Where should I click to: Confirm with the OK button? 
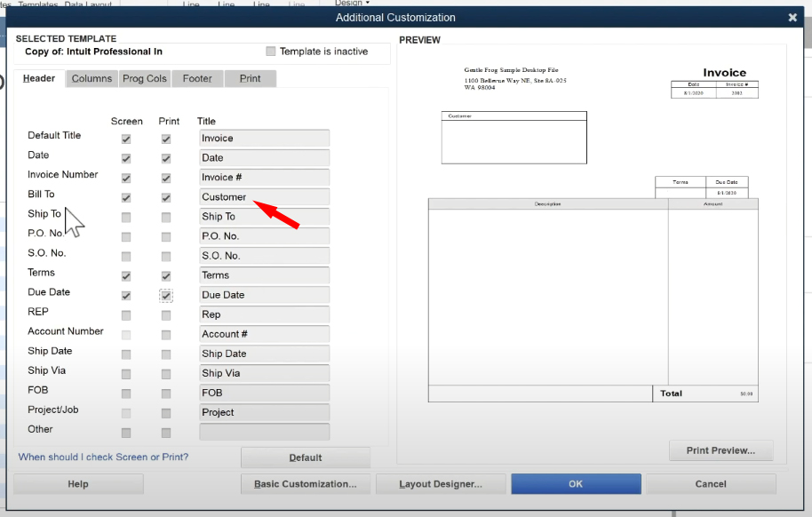pyautogui.click(x=576, y=484)
